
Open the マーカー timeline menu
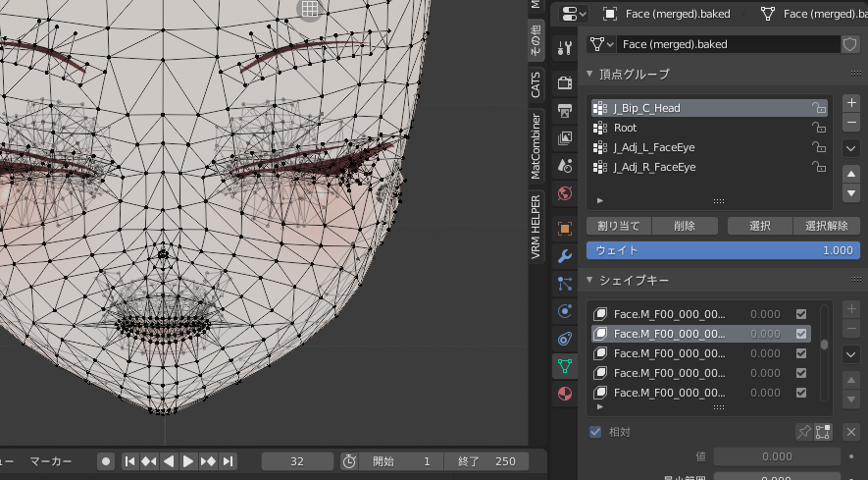(x=50, y=461)
